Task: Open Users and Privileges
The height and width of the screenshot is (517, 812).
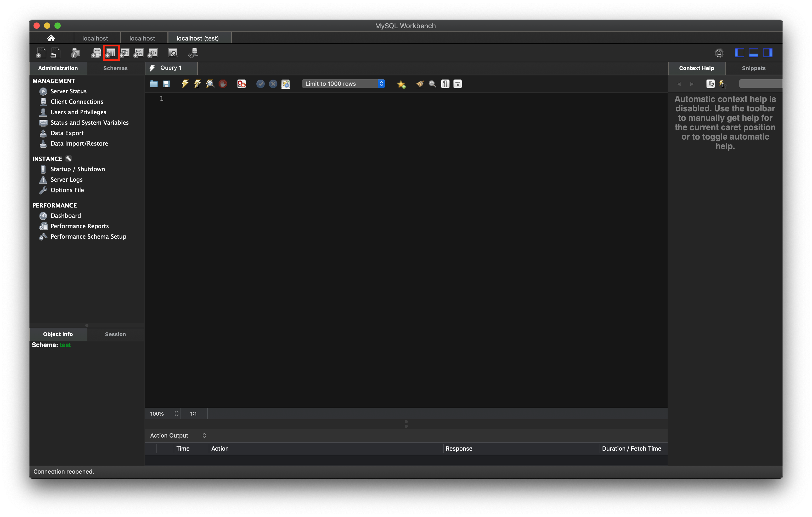Action: point(73,112)
